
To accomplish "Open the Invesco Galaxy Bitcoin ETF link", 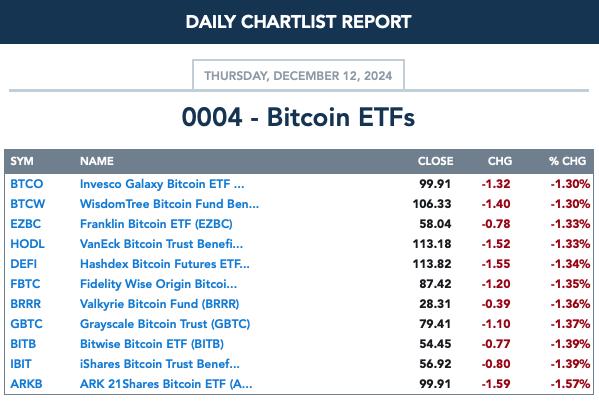I will tap(162, 184).
